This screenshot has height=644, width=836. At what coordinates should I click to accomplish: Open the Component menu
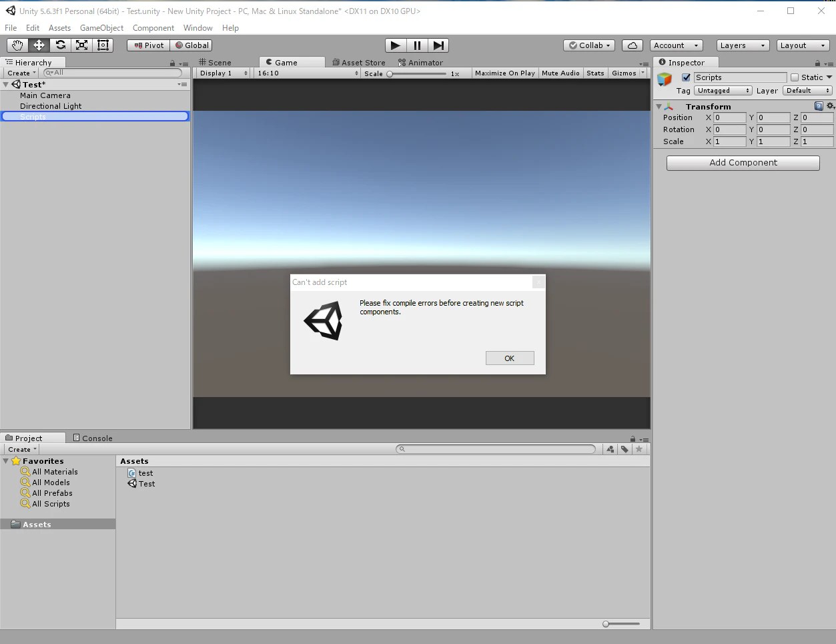[153, 28]
